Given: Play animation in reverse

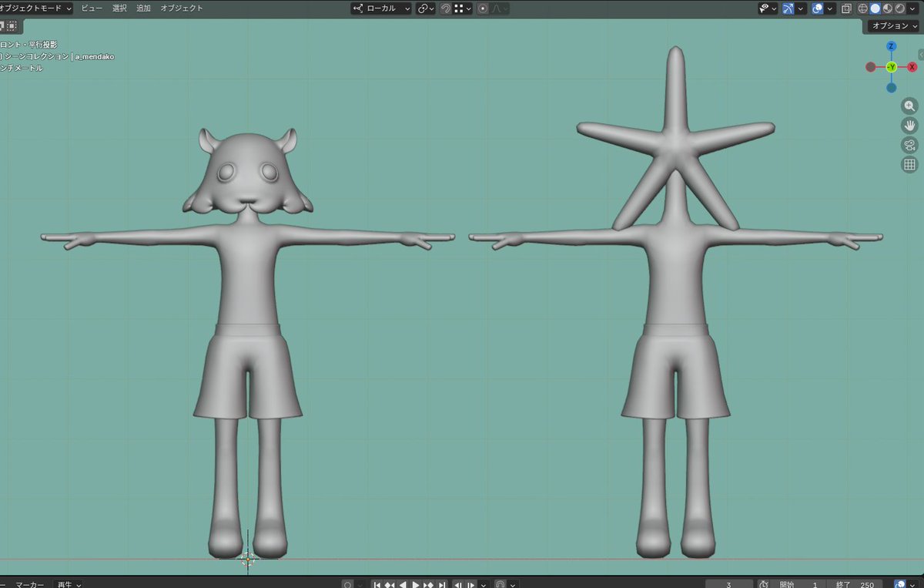Looking at the screenshot, I should [x=403, y=584].
